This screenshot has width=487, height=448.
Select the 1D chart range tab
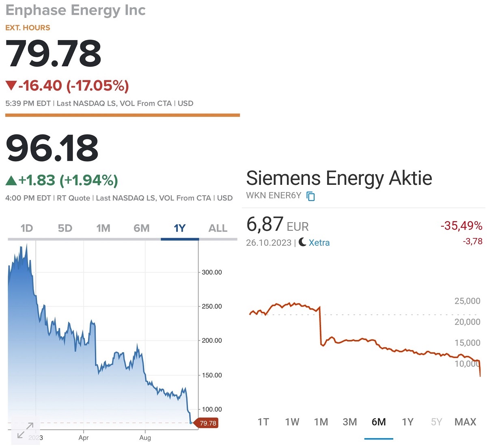[x=27, y=228]
